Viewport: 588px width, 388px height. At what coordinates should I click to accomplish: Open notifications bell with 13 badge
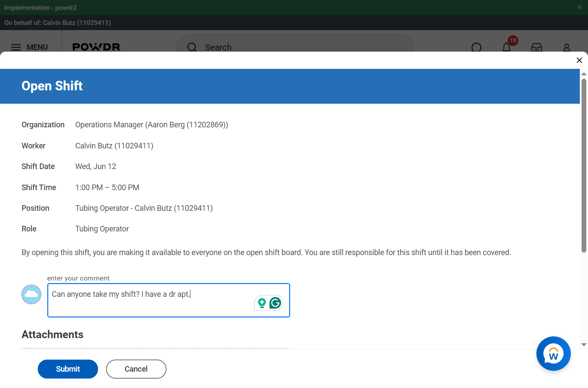pos(507,47)
